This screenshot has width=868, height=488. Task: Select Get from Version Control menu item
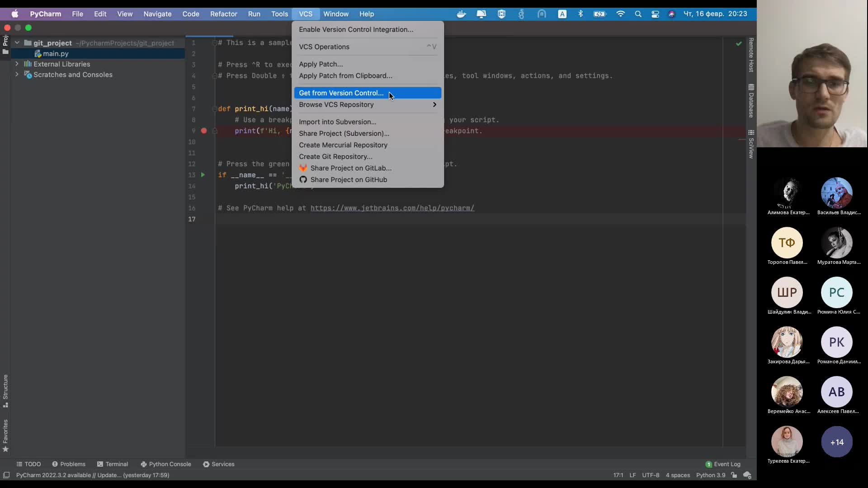coord(368,93)
